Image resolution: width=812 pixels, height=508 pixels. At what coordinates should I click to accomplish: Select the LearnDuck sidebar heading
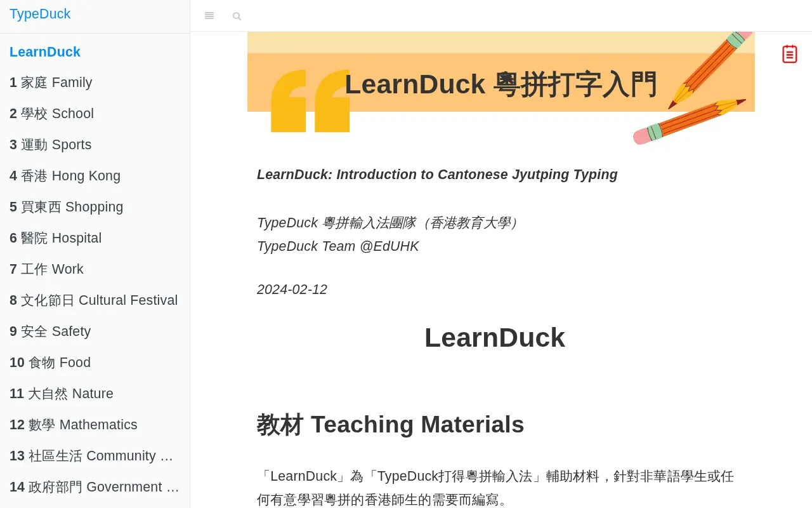(x=45, y=52)
